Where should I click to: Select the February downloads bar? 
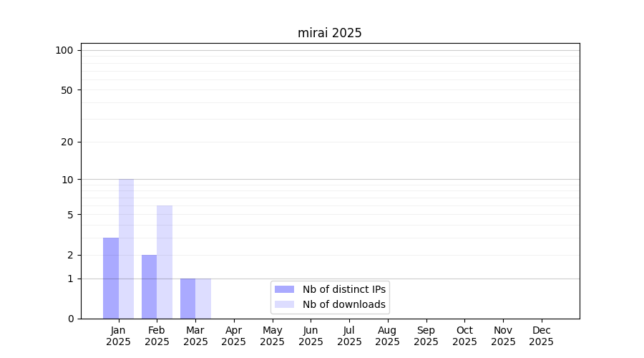(x=165, y=262)
